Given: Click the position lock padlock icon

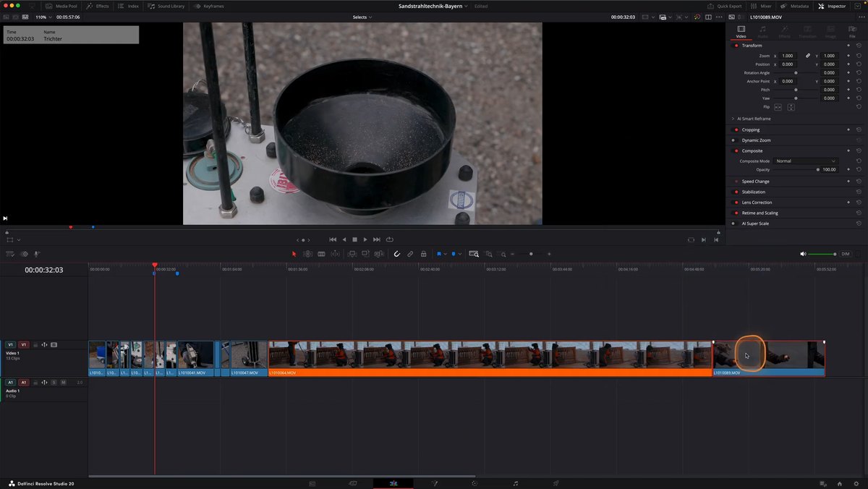Looking at the screenshot, I should [423, 254].
